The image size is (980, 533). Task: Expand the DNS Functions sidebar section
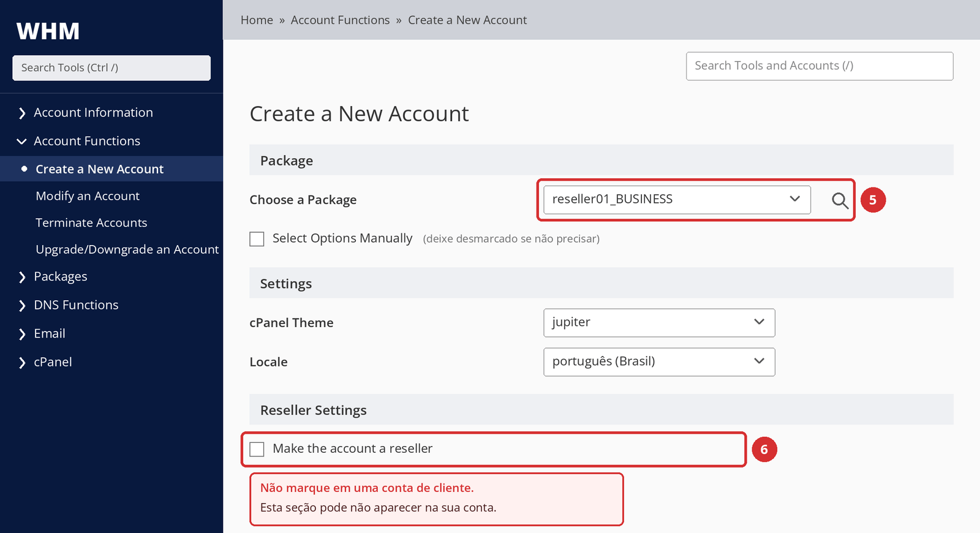(22, 306)
